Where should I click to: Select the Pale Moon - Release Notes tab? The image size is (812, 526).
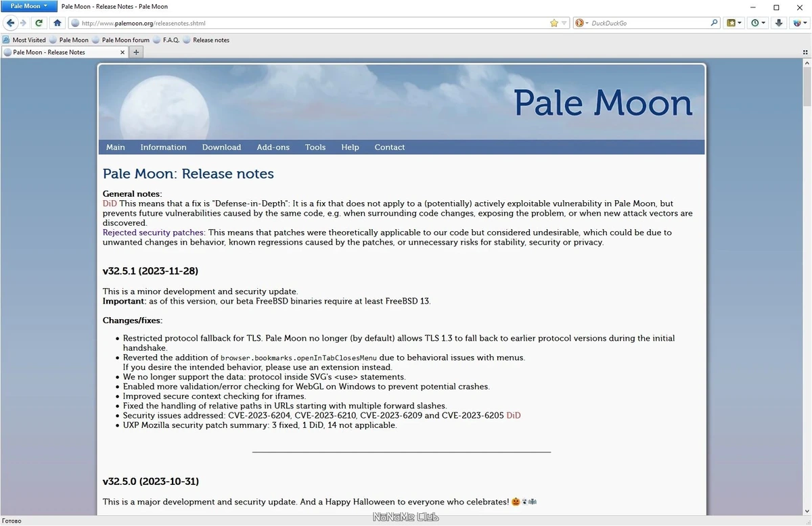(64, 52)
